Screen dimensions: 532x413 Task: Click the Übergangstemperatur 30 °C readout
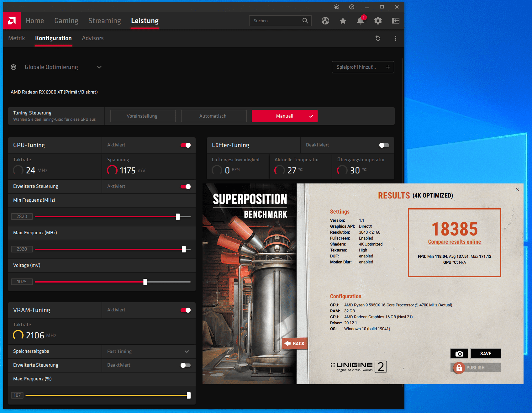coord(351,170)
